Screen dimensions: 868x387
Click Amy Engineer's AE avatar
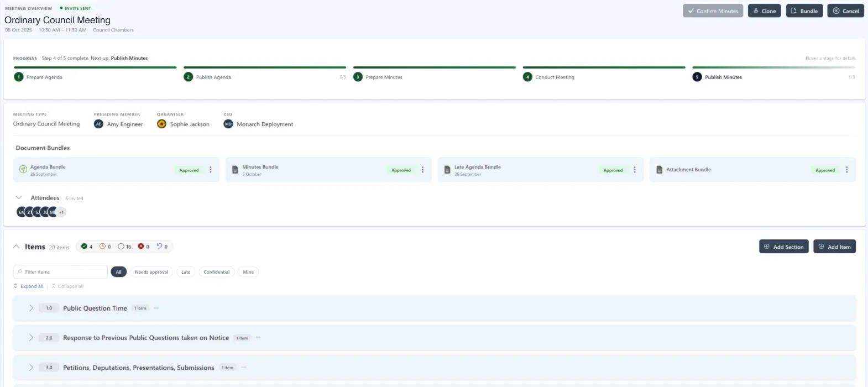point(98,124)
